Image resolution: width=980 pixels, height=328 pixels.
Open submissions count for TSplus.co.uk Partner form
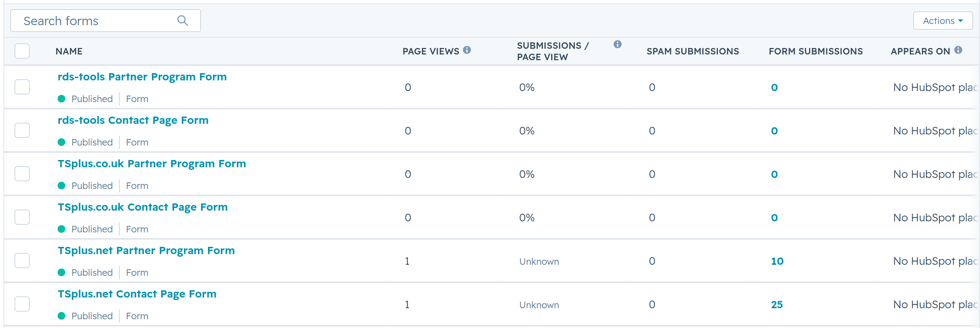click(x=774, y=174)
